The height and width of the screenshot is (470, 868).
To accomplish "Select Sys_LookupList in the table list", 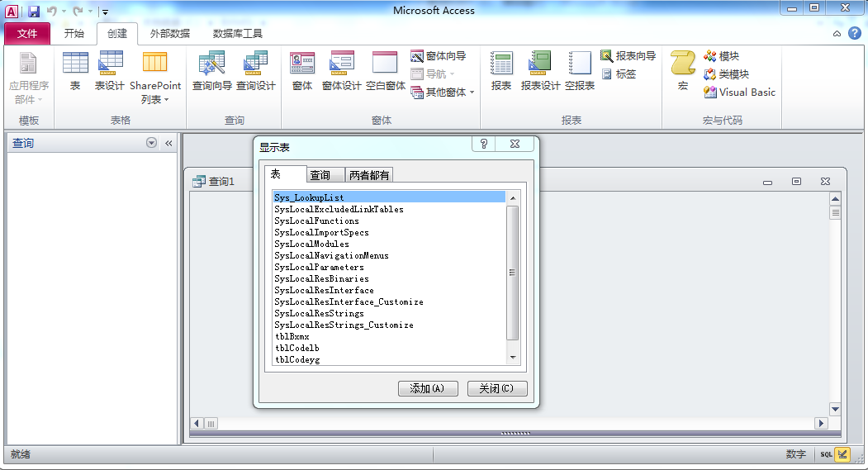I will [x=389, y=197].
